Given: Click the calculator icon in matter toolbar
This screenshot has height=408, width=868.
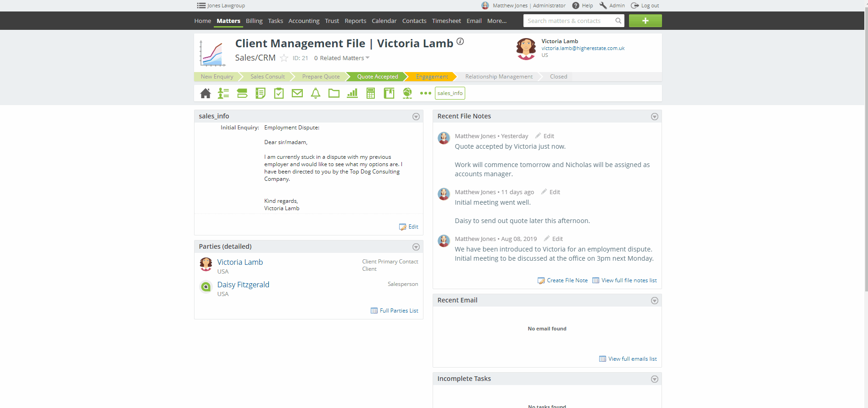Looking at the screenshot, I should [x=370, y=94].
